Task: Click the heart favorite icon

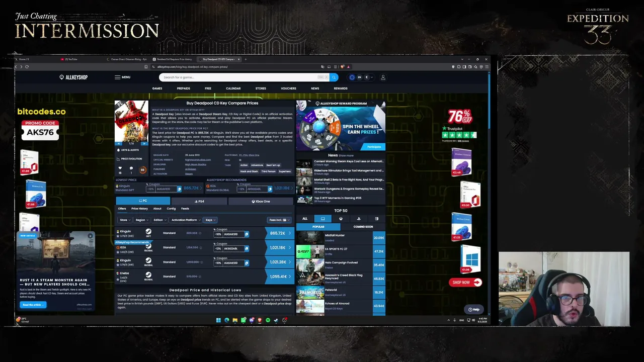Action: tap(120, 168)
